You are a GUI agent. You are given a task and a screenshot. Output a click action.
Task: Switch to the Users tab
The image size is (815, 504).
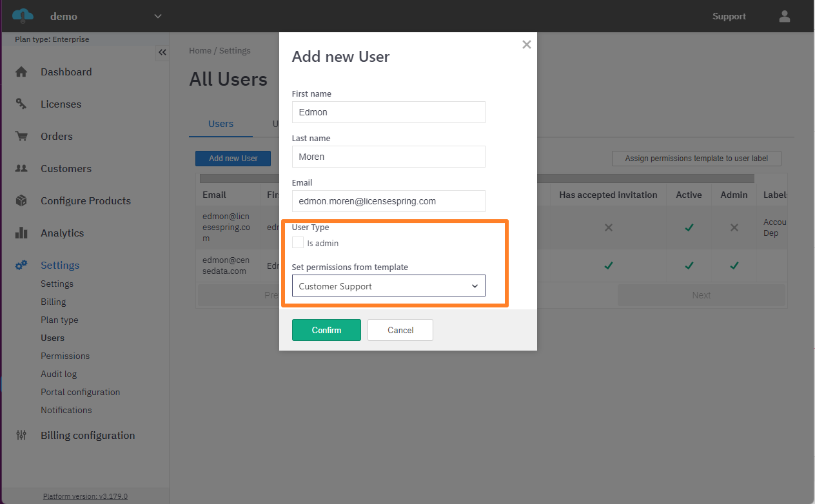[221, 124]
